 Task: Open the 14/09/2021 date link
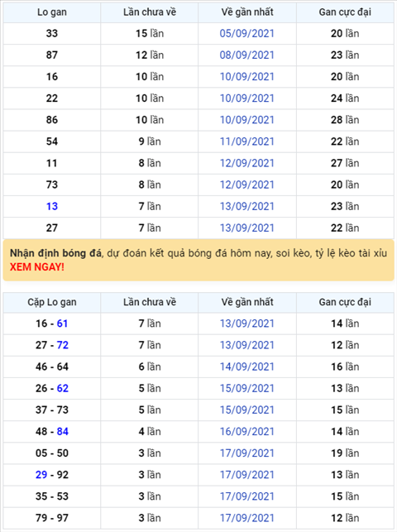[x=246, y=367]
